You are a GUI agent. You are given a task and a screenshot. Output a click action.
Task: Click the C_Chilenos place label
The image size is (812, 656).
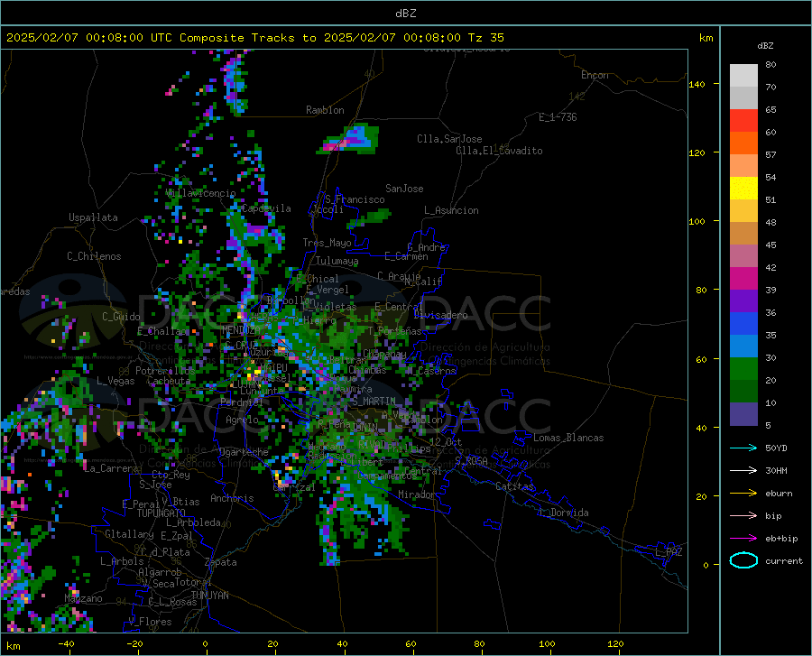click(x=94, y=256)
